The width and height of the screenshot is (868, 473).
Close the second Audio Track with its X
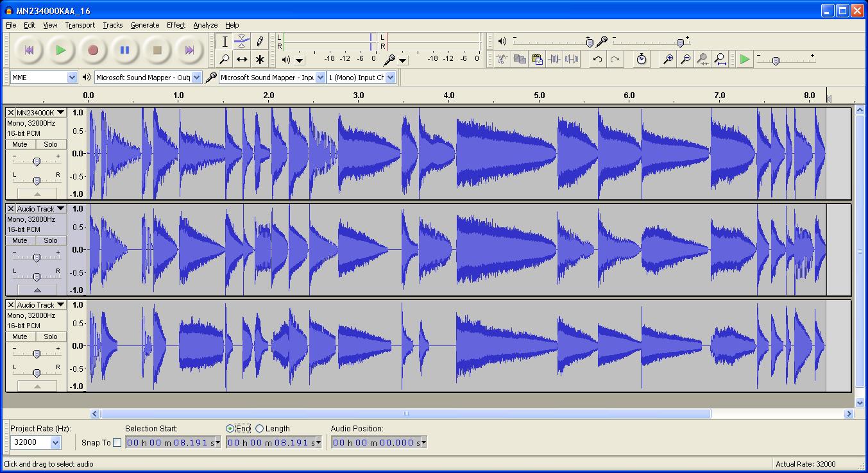pos(10,209)
